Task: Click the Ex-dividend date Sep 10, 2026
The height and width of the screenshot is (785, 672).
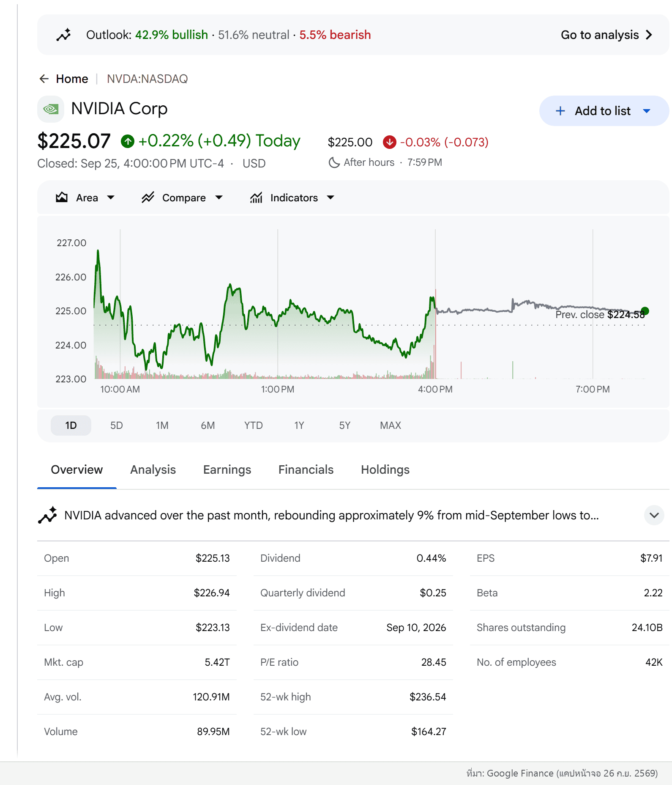Action: point(416,628)
